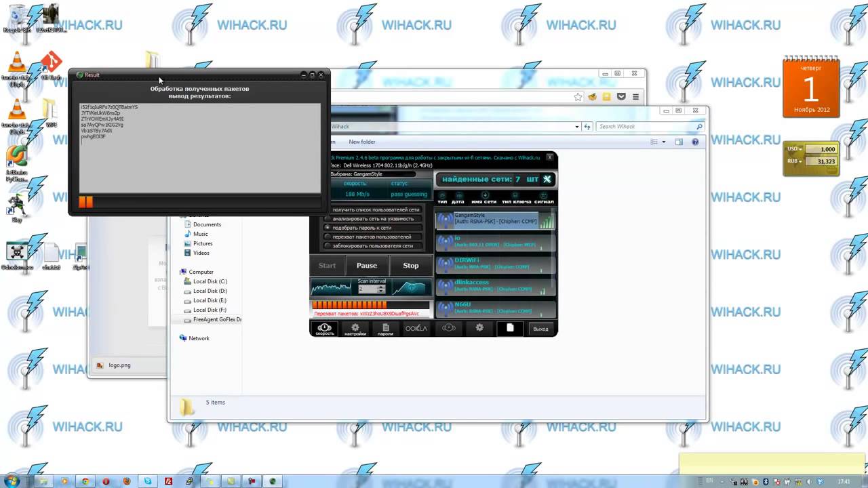Open the Recycle Bin desktop icon

[16, 18]
